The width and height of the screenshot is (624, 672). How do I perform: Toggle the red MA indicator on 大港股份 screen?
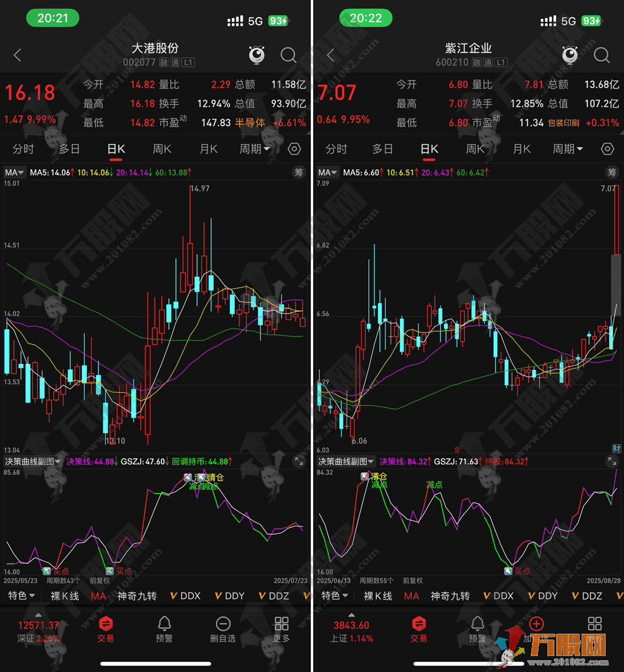tap(98, 596)
